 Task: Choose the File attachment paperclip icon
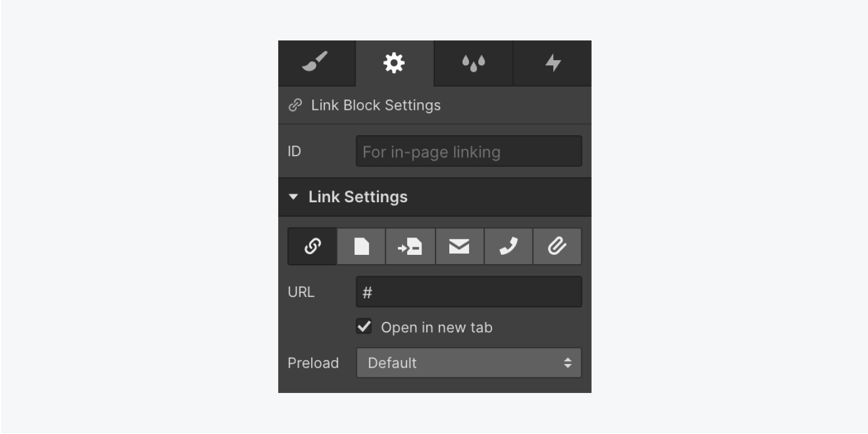coord(557,247)
